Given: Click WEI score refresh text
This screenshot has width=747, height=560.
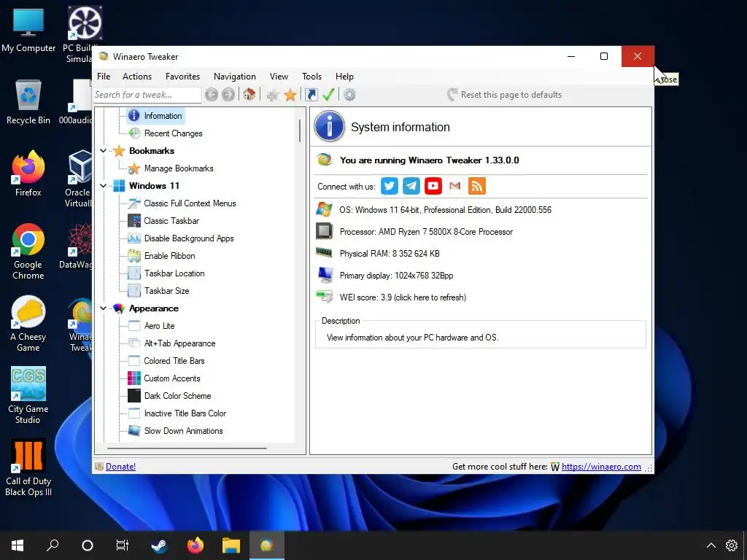Looking at the screenshot, I should tap(403, 297).
